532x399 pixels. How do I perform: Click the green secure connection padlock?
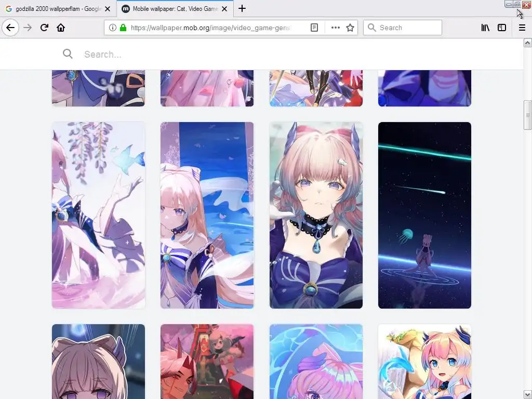pyautogui.click(x=123, y=28)
